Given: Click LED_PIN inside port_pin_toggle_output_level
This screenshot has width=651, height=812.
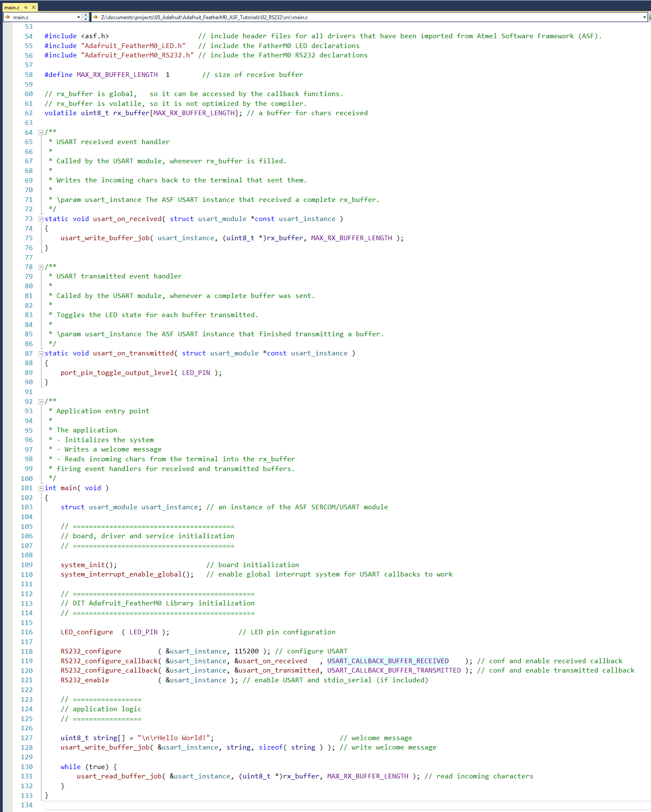Looking at the screenshot, I should (x=196, y=373).
